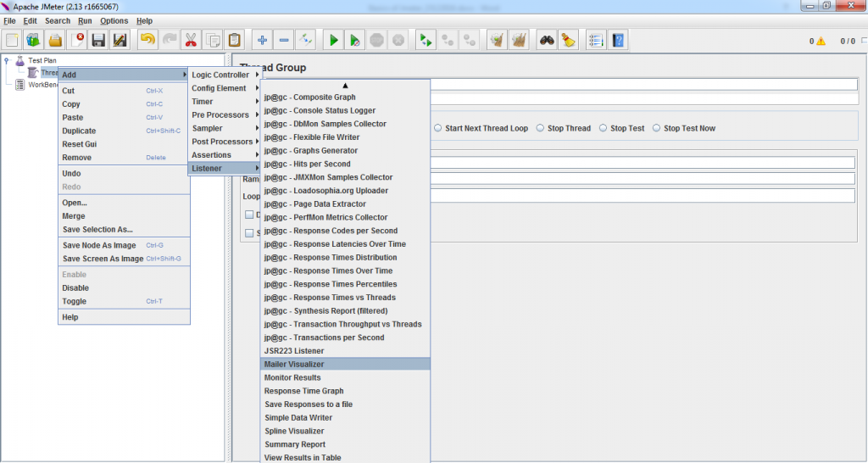Start the test with green play icon

click(x=333, y=40)
